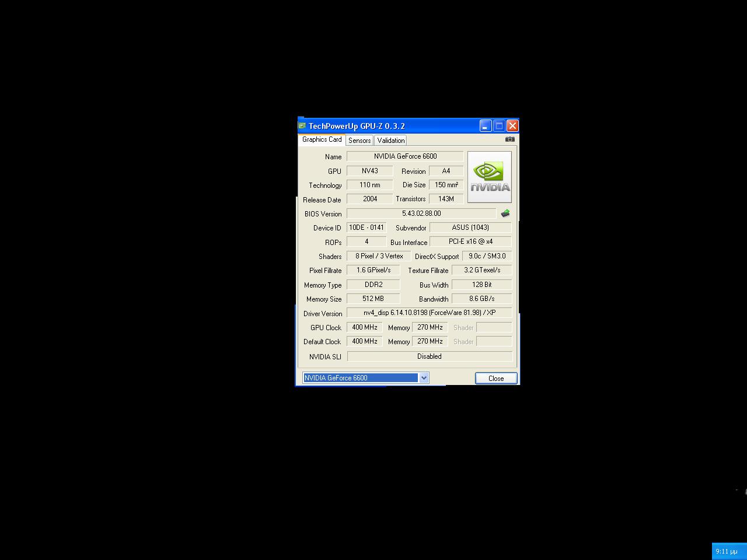Viewport: 747px width, 560px height.
Task: Click the Revision field showing A4
Action: pos(446,171)
